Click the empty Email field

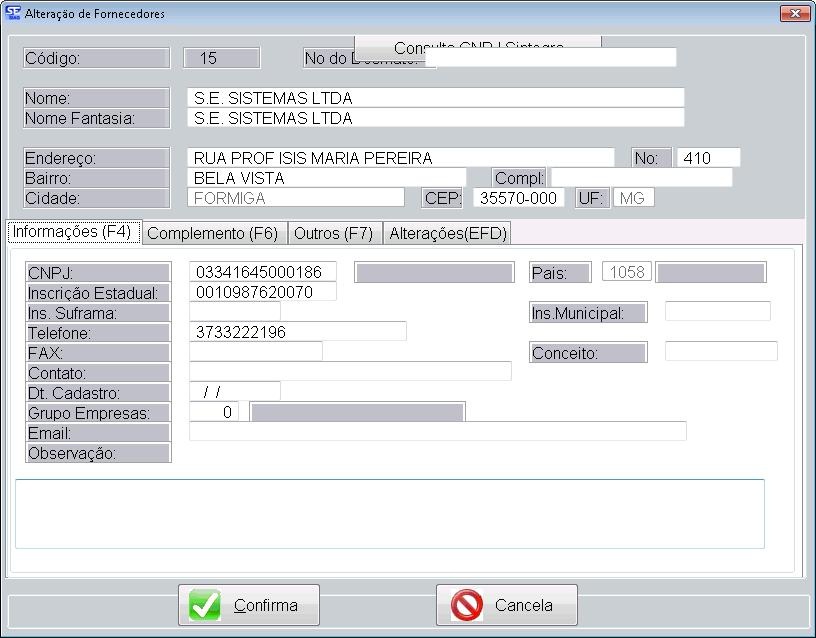point(437,432)
